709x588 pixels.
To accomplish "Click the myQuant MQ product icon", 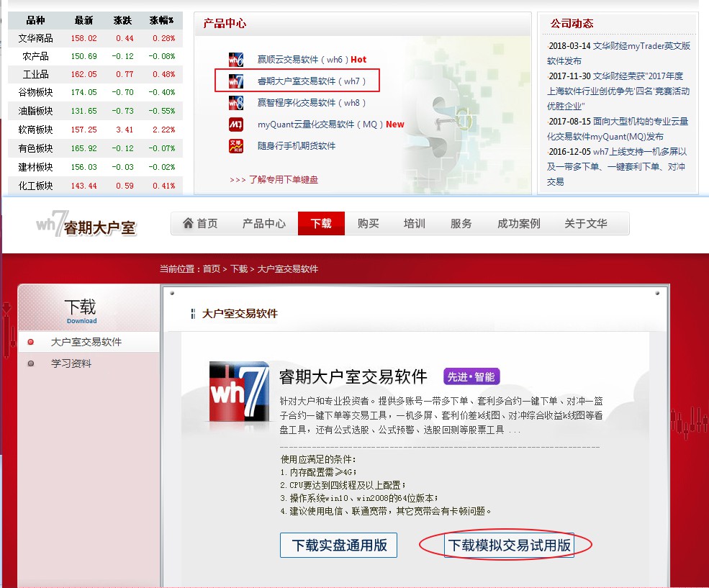I will (x=236, y=125).
